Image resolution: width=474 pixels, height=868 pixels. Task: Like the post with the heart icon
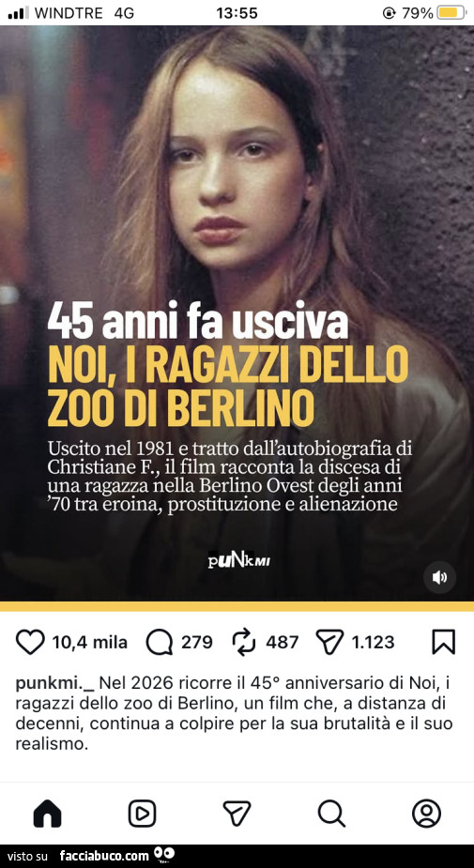tap(30, 642)
